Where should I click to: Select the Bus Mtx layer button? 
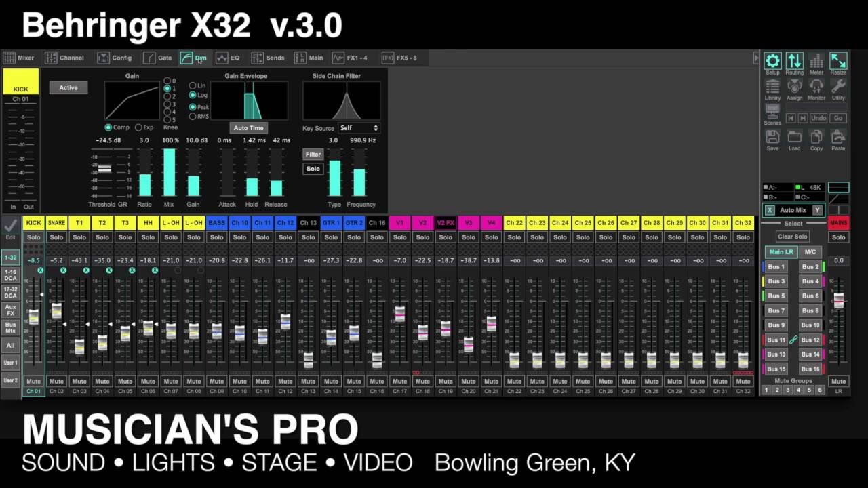(10, 327)
